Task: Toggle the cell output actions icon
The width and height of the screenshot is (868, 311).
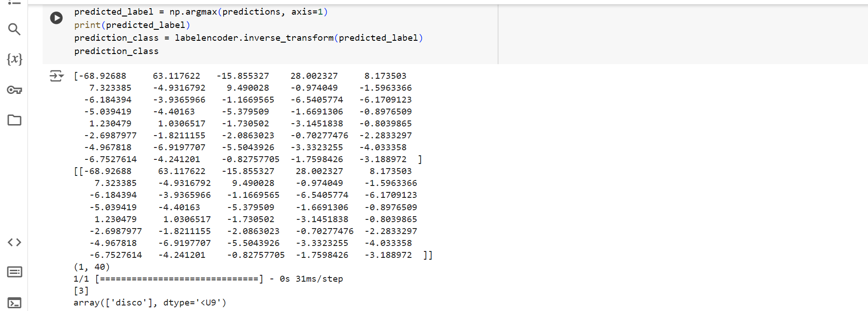Action: click(x=56, y=76)
